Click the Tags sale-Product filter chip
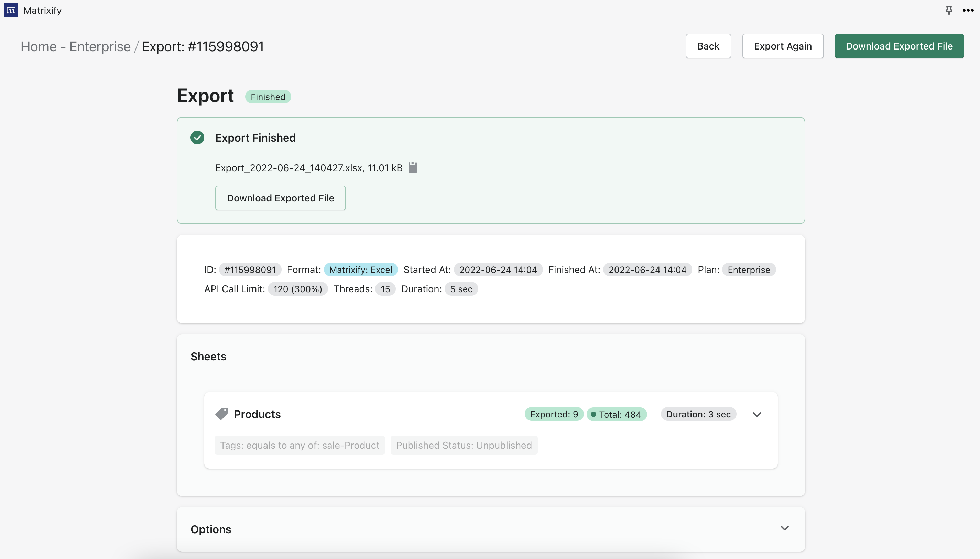This screenshot has width=980, height=559. click(300, 445)
